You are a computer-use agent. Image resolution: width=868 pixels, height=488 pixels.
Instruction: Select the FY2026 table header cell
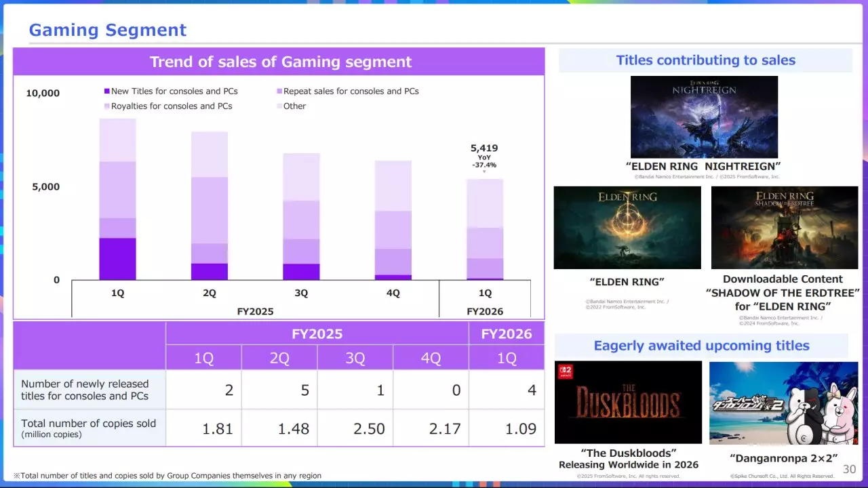[x=507, y=333]
